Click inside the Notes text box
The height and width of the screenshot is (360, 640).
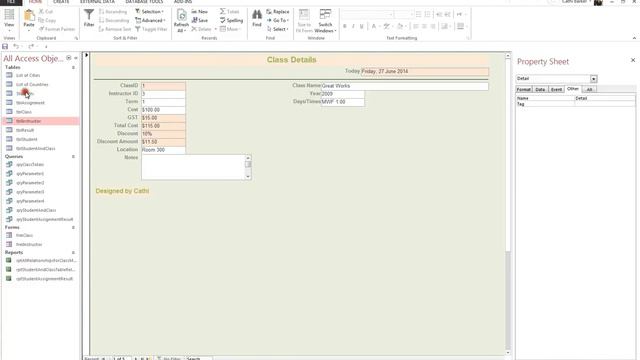tap(193, 167)
